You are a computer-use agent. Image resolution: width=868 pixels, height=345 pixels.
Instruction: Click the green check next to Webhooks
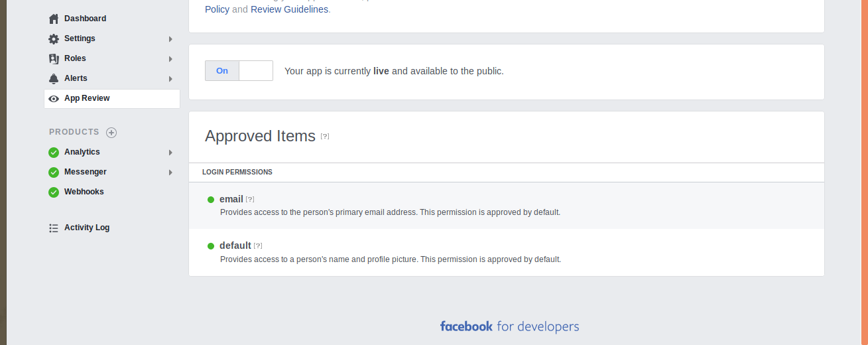[x=54, y=192]
